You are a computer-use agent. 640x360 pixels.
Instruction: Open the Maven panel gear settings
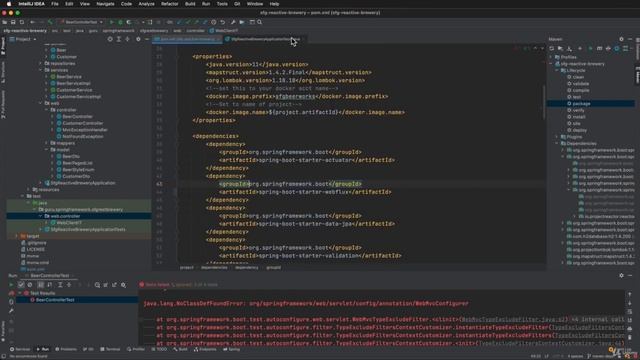tap(621, 39)
